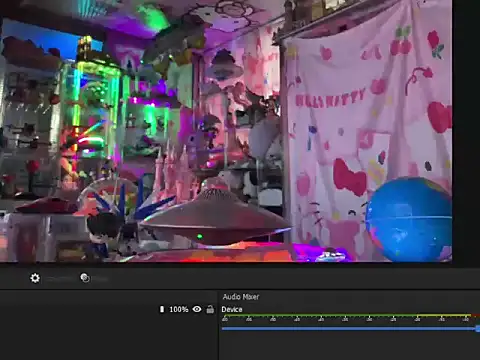
Task: Adjust the Device volume slider
Action: (x=351, y=329)
